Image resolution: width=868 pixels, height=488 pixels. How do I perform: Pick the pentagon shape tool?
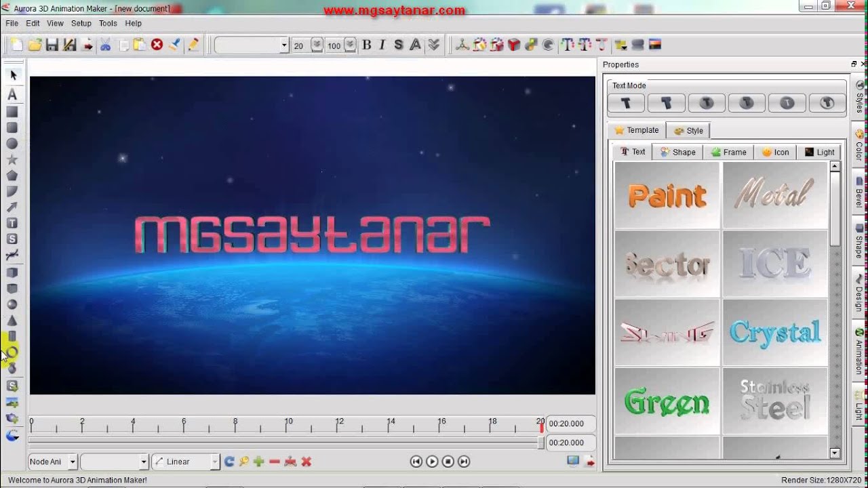click(12, 176)
